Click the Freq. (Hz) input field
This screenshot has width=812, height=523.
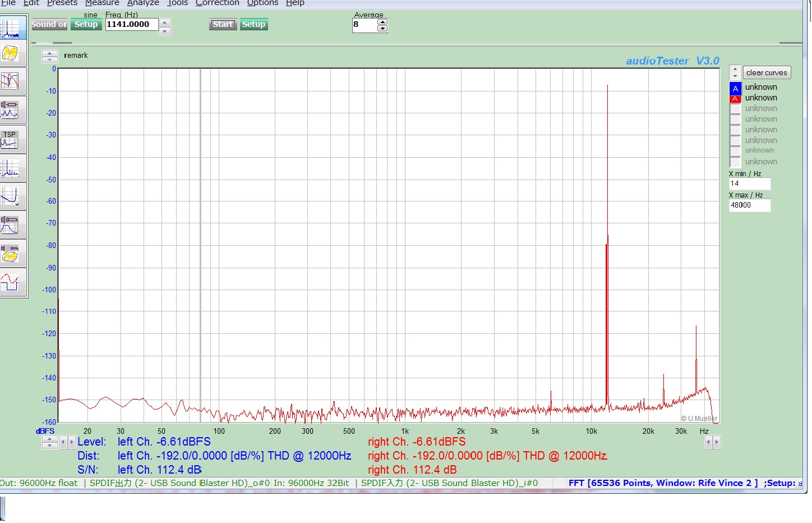pyautogui.click(x=132, y=25)
